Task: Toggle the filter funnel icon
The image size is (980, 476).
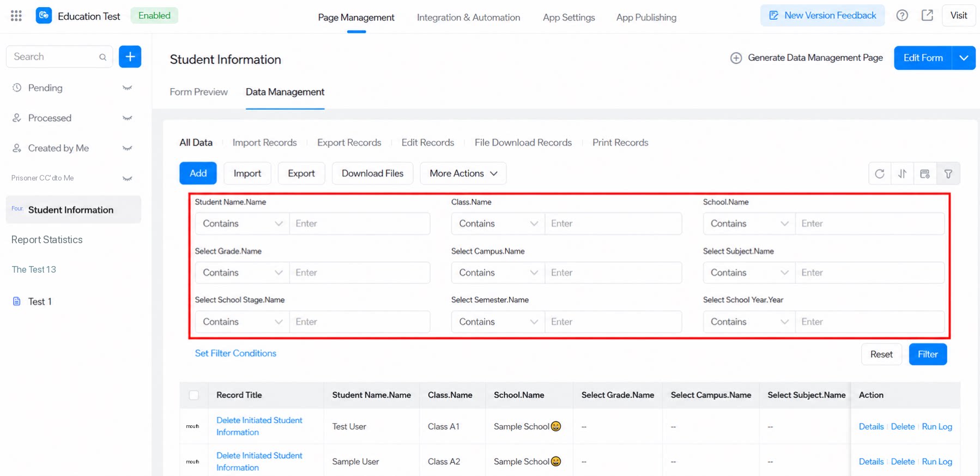Action: click(948, 173)
